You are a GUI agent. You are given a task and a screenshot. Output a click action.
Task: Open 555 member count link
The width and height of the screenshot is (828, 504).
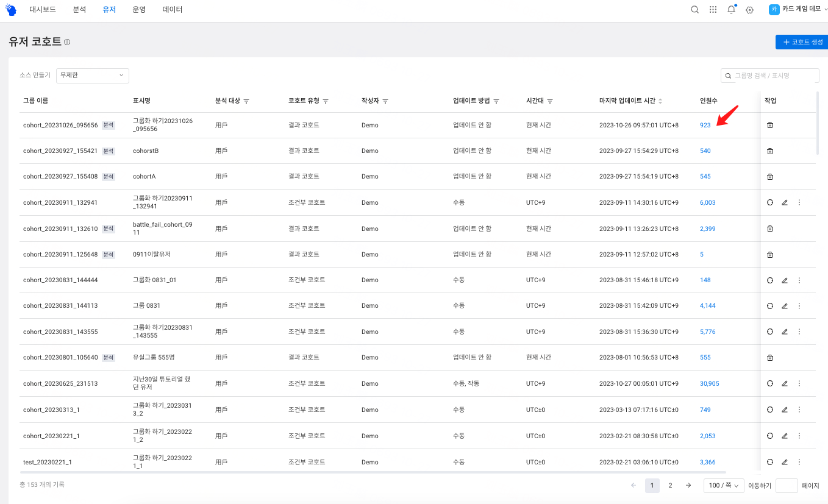click(x=705, y=358)
